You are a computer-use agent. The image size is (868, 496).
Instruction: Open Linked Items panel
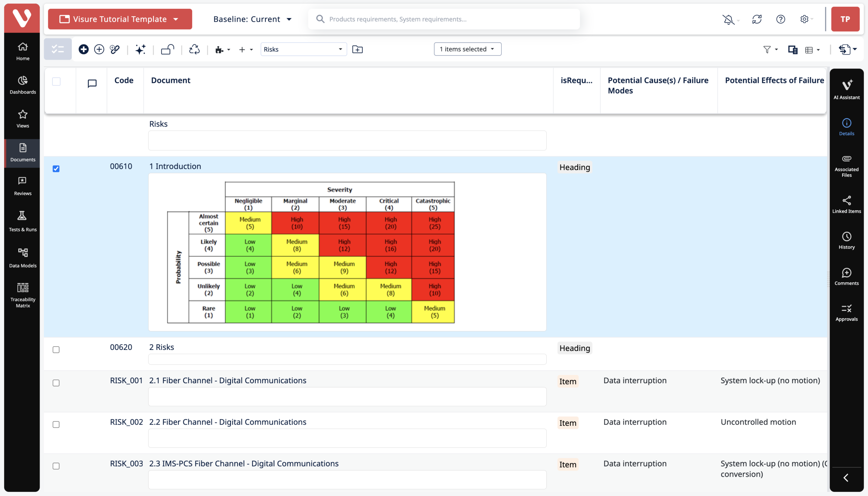[846, 205]
